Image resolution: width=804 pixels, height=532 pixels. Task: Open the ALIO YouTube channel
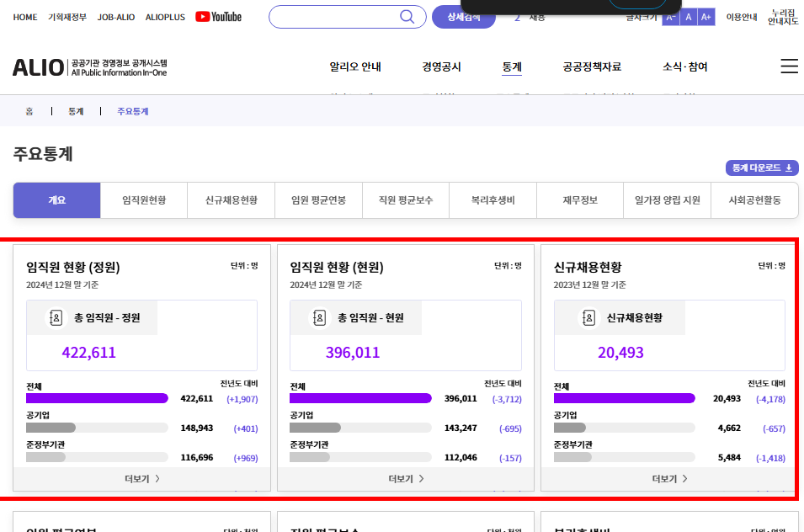click(x=218, y=16)
